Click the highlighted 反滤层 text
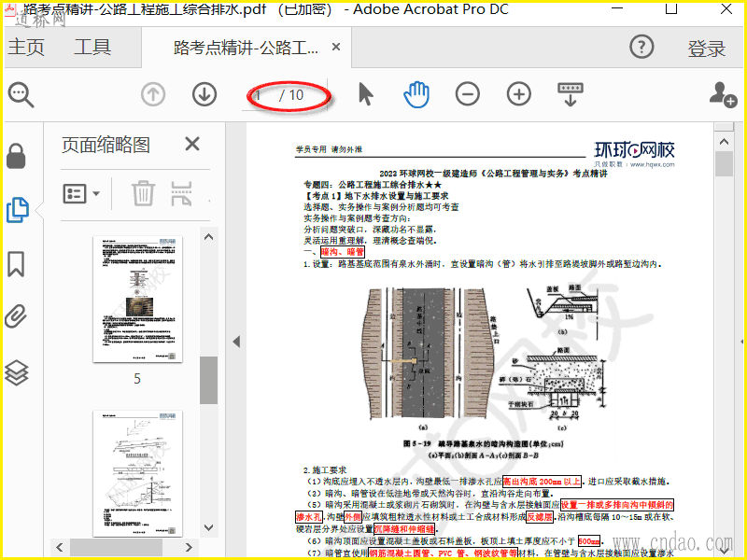This screenshot has width=747, height=560. pyautogui.click(x=540, y=517)
